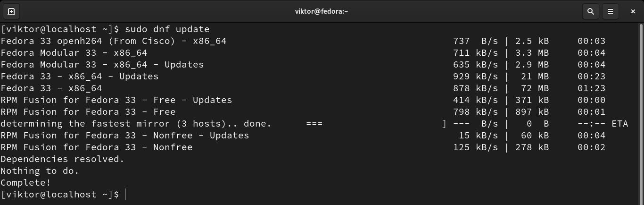Click the 'Fedora 33 - x86_64 - Updates' line
644x205 pixels.
pos(80,77)
